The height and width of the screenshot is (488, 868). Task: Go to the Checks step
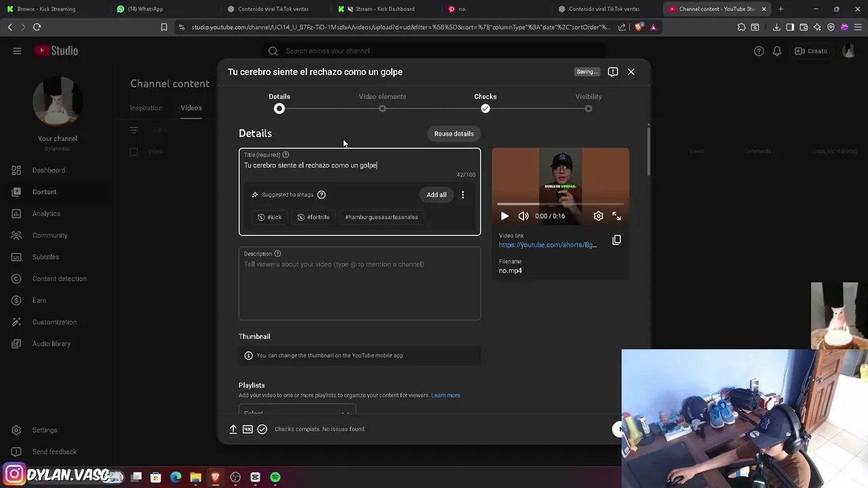(x=486, y=102)
